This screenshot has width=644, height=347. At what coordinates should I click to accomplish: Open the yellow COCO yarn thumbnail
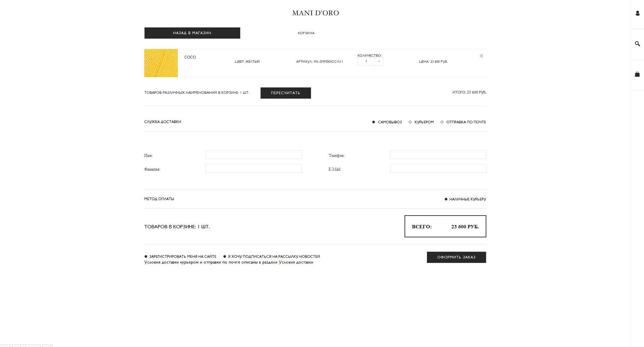coord(161,63)
